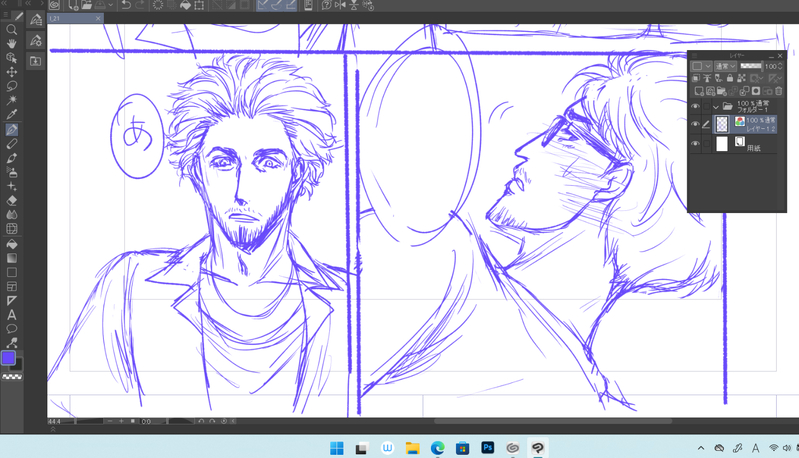Click New layer folder icon
This screenshot has width=799, height=458.
[x=722, y=91]
